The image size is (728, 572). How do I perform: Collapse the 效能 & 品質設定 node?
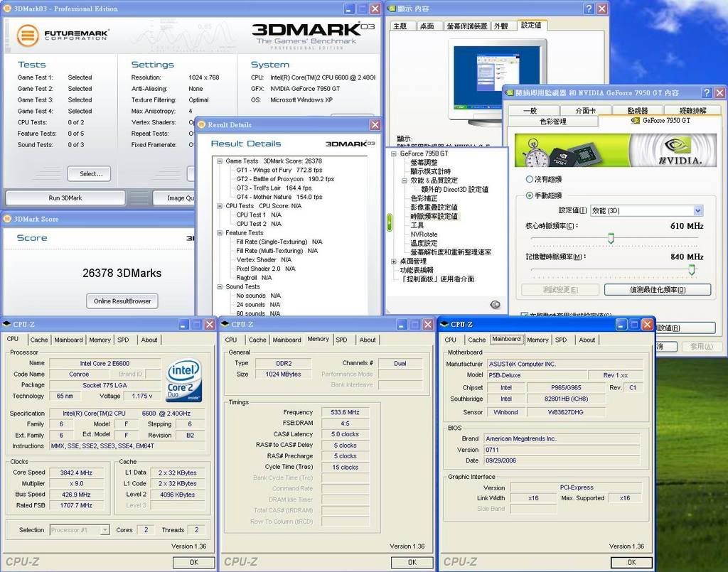point(405,180)
